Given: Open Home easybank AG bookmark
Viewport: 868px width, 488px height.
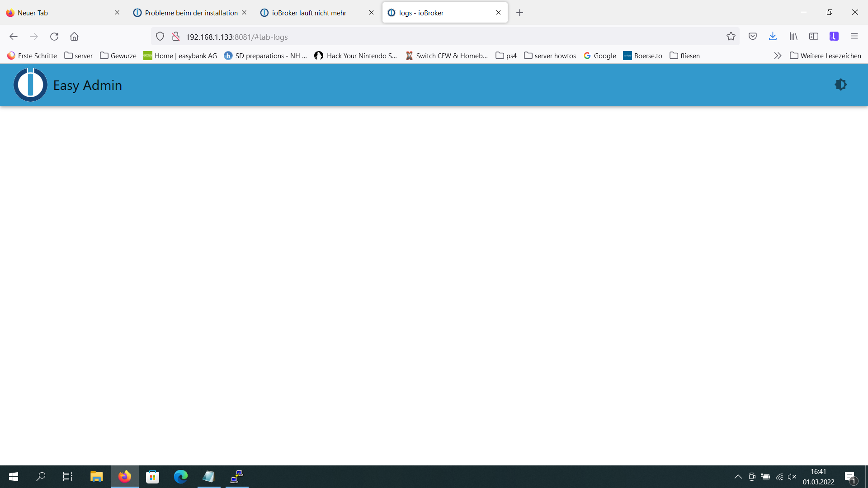Looking at the screenshot, I should point(180,56).
